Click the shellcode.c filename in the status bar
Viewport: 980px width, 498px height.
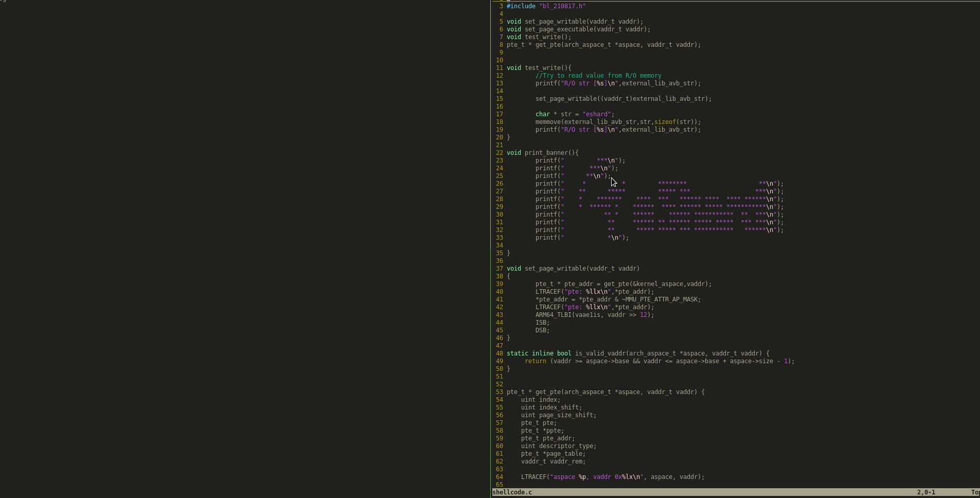tap(512, 492)
